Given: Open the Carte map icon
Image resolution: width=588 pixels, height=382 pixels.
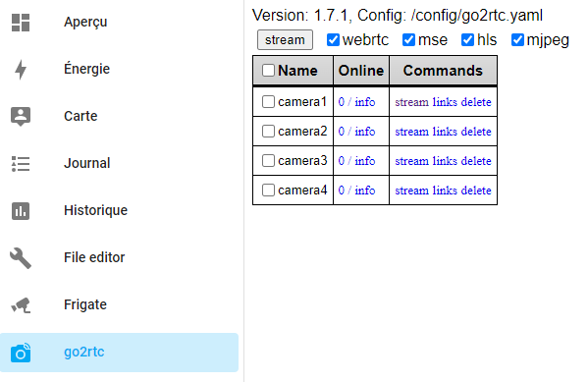Looking at the screenshot, I should 21,116.
